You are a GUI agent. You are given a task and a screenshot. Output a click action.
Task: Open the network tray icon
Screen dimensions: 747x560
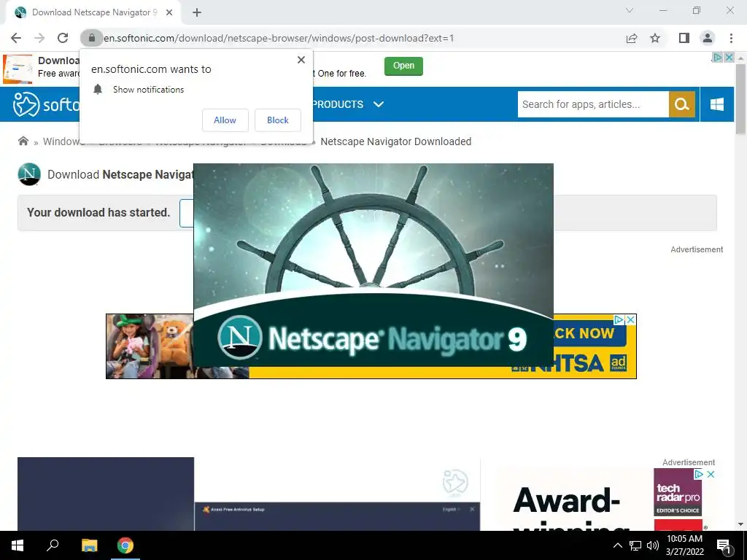point(635,545)
